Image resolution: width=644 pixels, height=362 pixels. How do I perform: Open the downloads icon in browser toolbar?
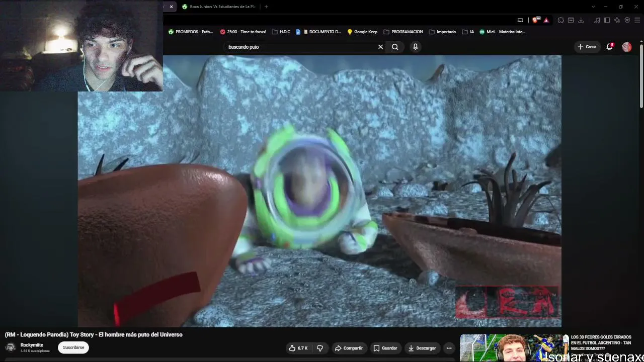581,20
